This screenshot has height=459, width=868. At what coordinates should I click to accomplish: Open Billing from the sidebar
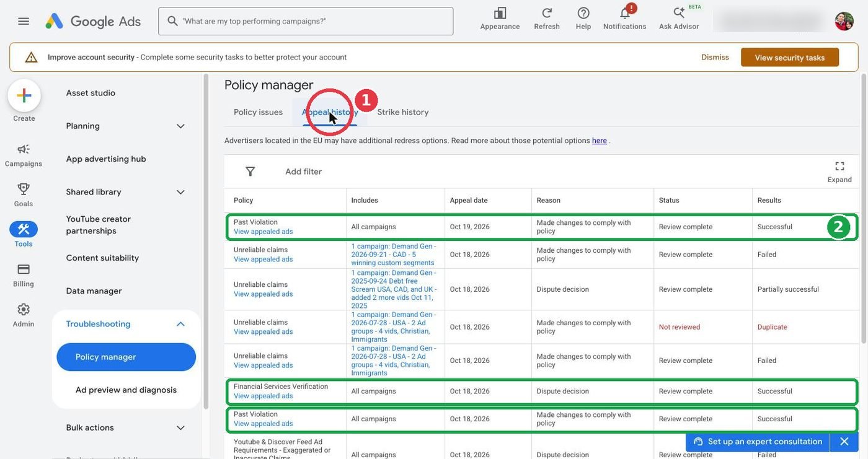coord(24,274)
